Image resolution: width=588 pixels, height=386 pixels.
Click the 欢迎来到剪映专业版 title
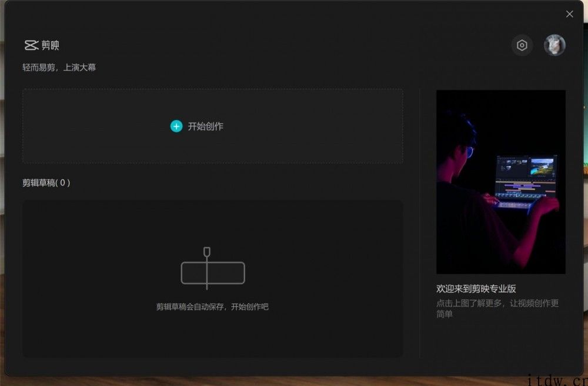click(x=476, y=288)
